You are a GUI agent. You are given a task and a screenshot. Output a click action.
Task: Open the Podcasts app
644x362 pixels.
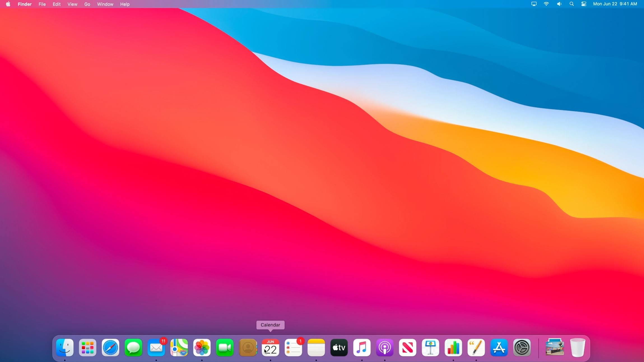(384, 348)
